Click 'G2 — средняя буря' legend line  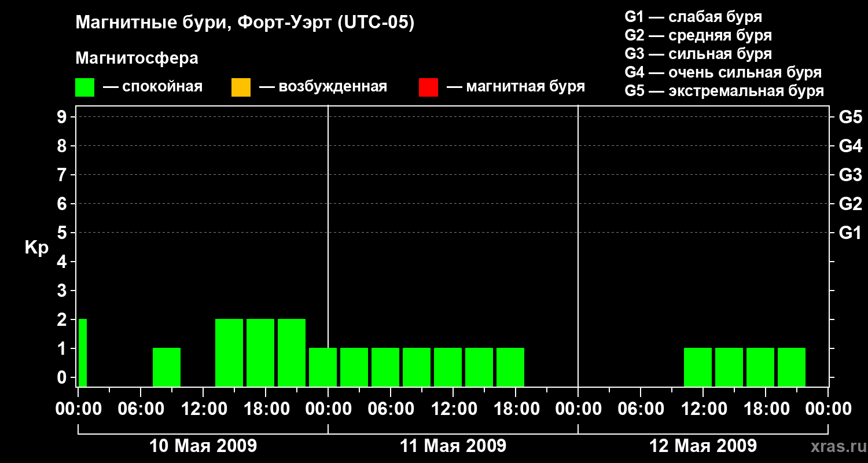click(x=698, y=35)
